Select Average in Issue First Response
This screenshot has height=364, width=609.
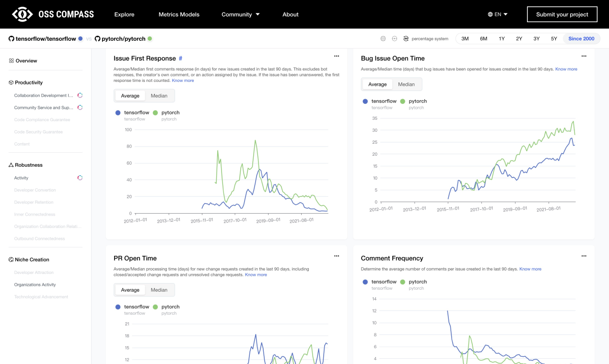pos(130,96)
